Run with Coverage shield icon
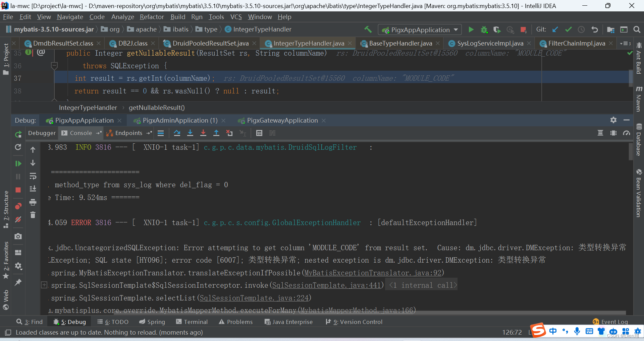This screenshot has width=644, height=341. tap(497, 29)
